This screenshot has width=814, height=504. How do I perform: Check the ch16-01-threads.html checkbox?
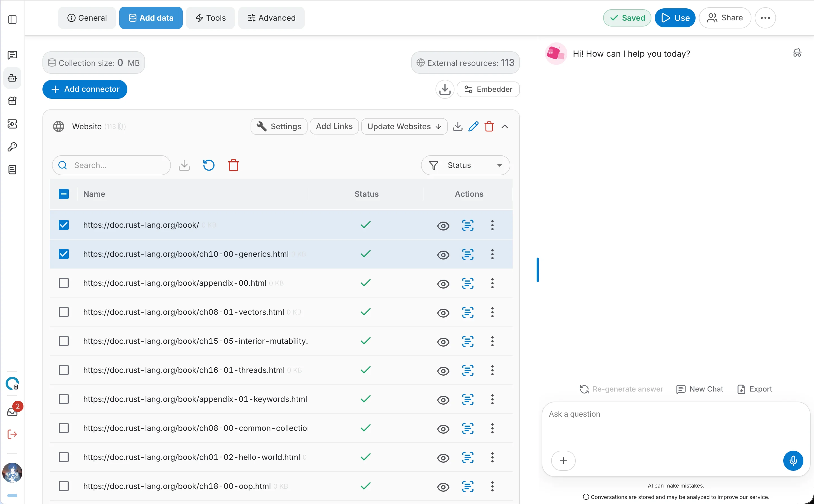[64, 370]
